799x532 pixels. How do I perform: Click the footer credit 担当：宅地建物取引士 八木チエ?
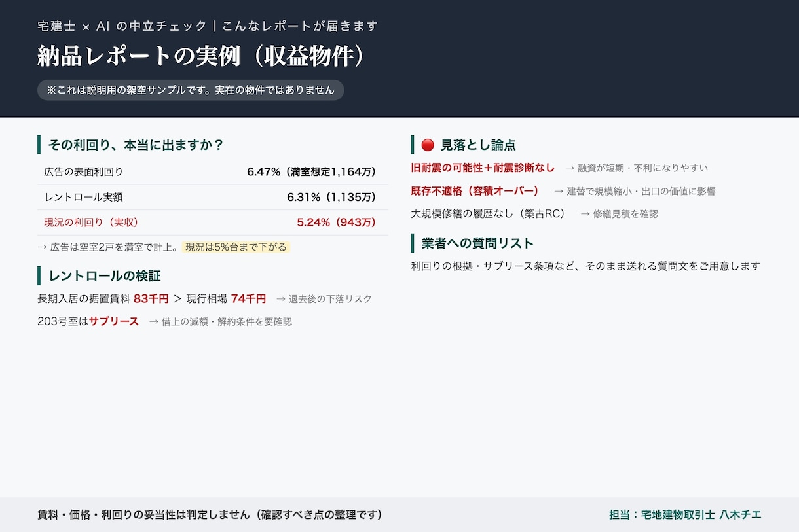tap(685, 514)
